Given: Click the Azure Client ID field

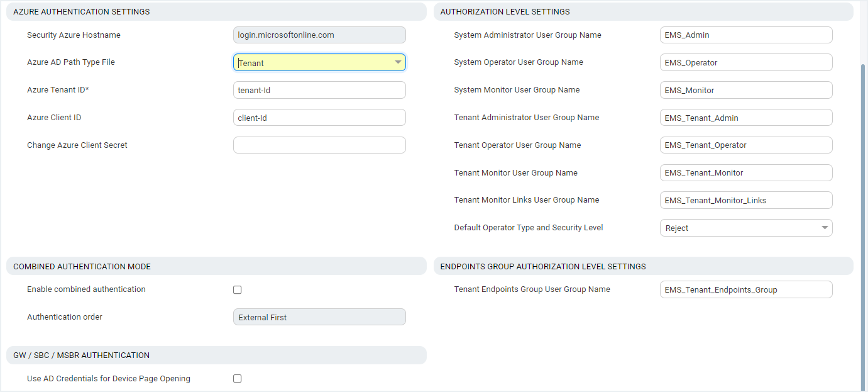Looking at the screenshot, I should tap(319, 118).
